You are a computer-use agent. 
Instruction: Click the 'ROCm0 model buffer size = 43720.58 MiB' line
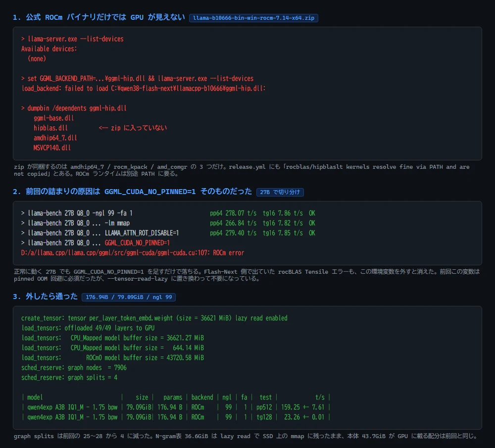tap(113, 358)
